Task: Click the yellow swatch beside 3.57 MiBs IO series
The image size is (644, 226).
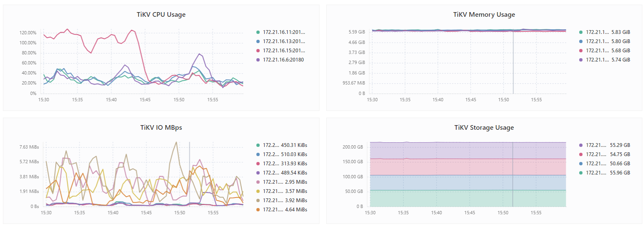Action: click(x=258, y=191)
